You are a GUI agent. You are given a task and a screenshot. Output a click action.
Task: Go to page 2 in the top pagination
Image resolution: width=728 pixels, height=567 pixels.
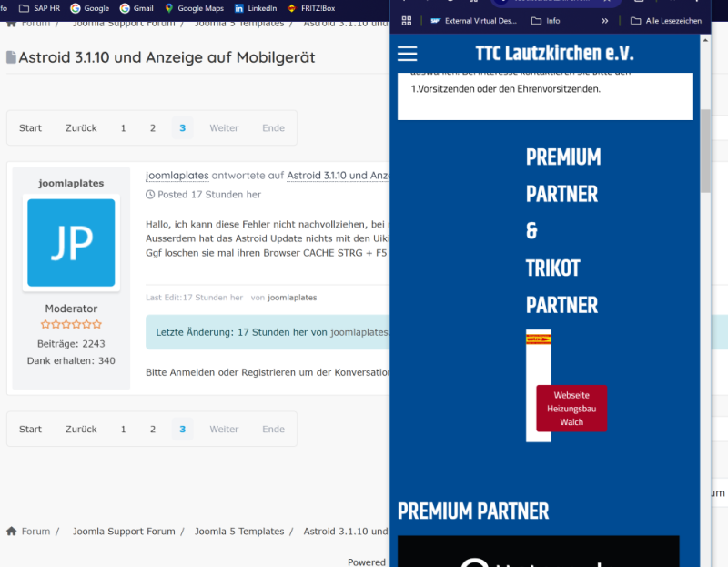point(153,128)
